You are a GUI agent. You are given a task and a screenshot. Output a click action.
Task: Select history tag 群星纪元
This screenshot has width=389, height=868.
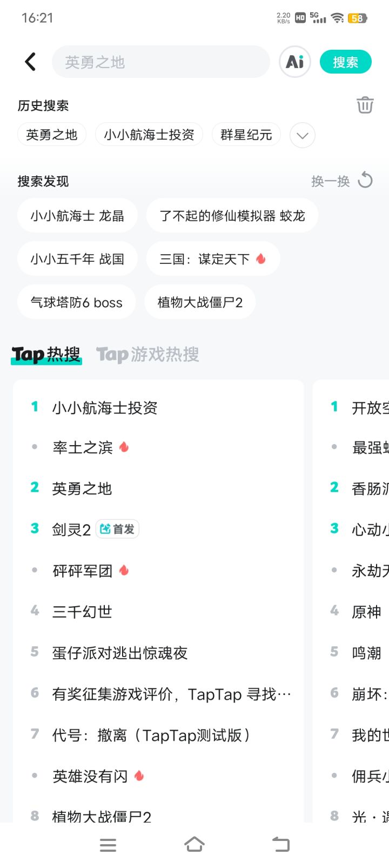coord(246,135)
